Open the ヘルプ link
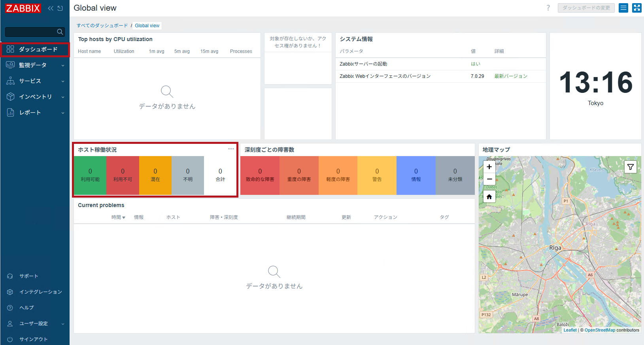The width and height of the screenshot is (644, 345). point(26,308)
